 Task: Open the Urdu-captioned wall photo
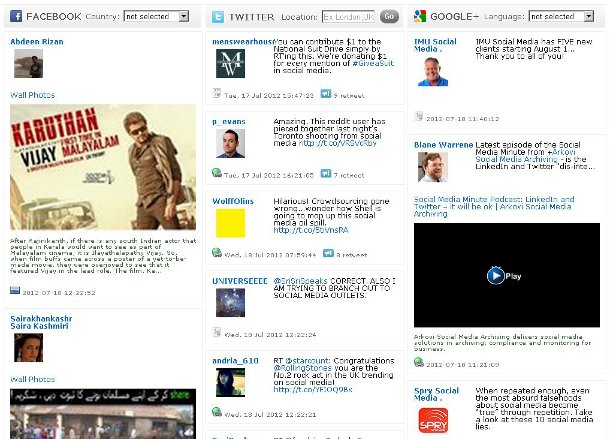103,414
